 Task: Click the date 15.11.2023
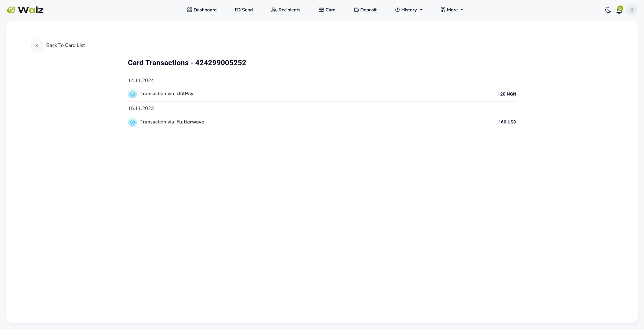pos(141,108)
